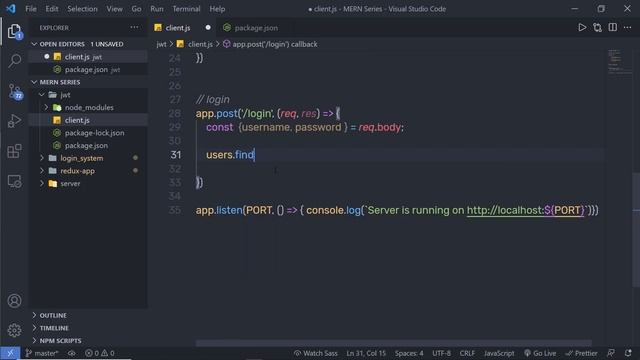
Task: Open the Extensions view
Action: 14,151
